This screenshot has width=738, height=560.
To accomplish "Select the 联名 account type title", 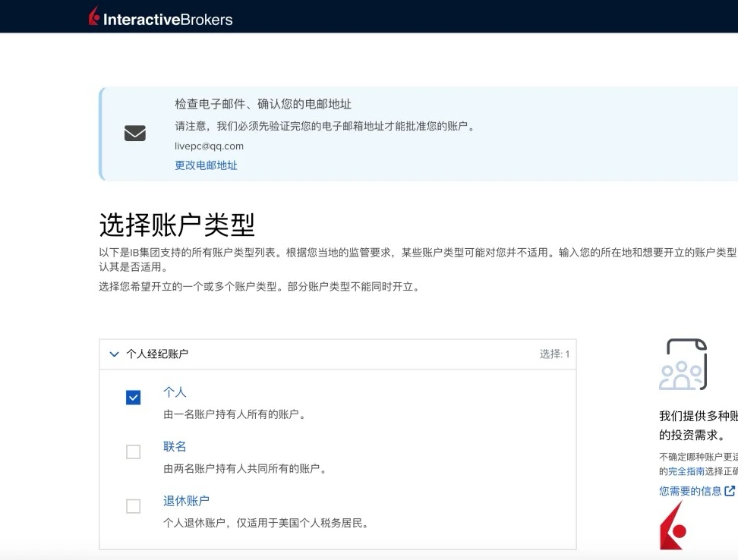I will click(175, 447).
